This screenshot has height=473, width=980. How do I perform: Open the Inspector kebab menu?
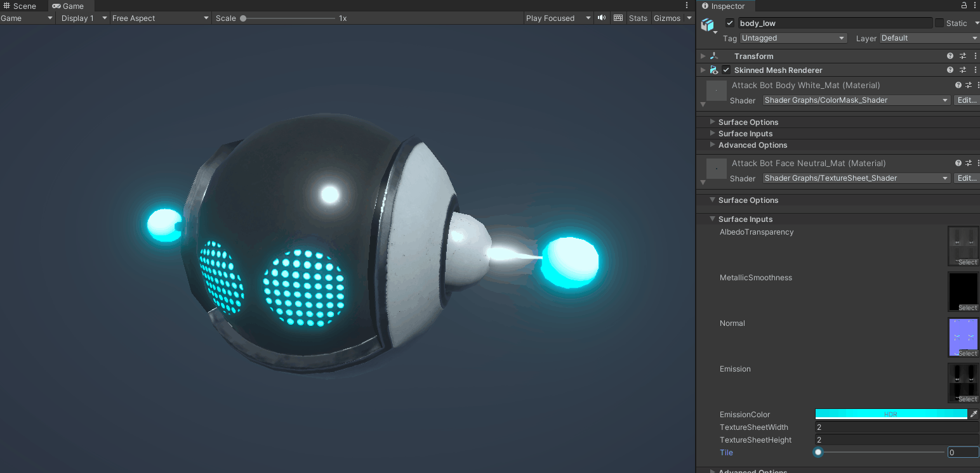point(976,6)
